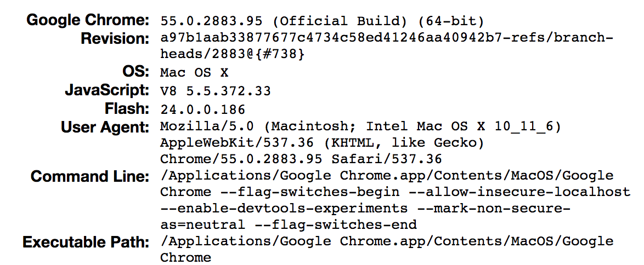Screen dimensions: 644x265
Task: Click the Executable Path label
Action: pyautogui.click(x=86, y=242)
